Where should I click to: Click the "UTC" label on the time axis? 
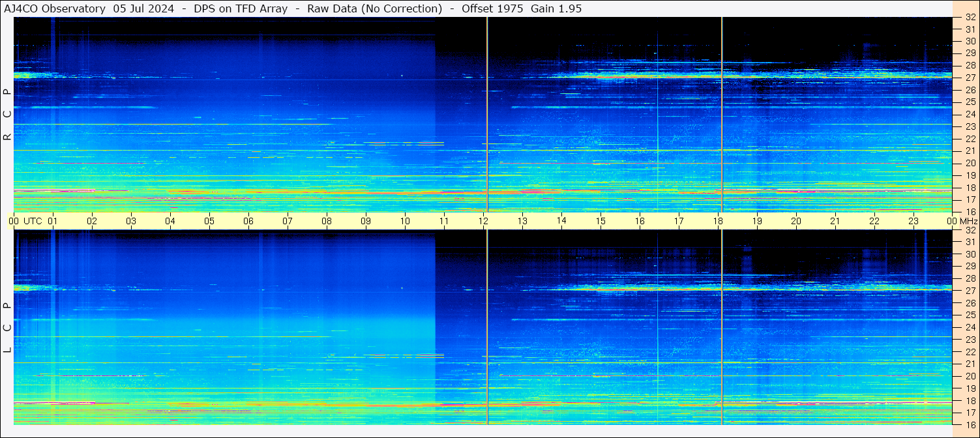[x=33, y=221]
